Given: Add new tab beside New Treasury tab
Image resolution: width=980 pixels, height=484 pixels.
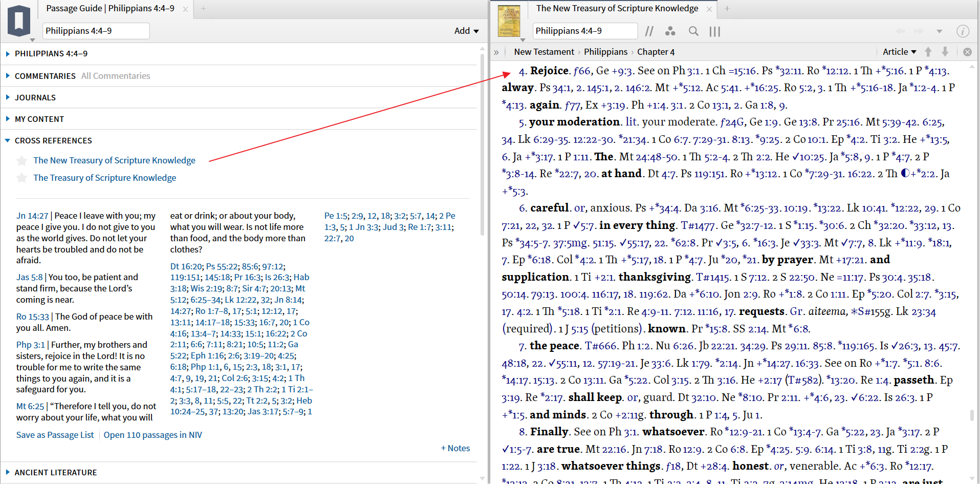Looking at the screenshot, I should [x=727, y=8].
